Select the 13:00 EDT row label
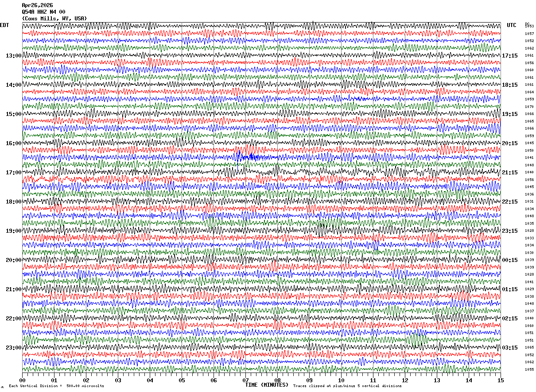 [14, 56]
